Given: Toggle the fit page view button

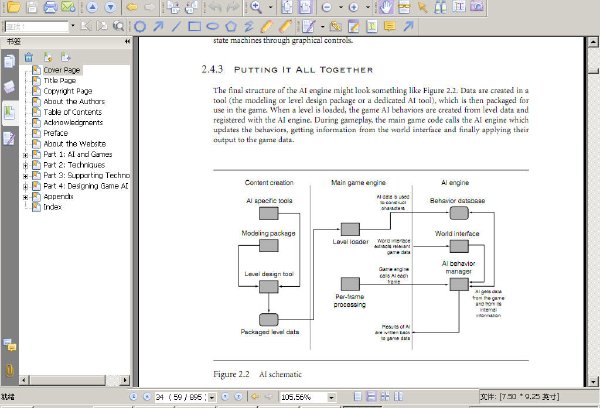Looking at the screenshot, I should [287, 7].
